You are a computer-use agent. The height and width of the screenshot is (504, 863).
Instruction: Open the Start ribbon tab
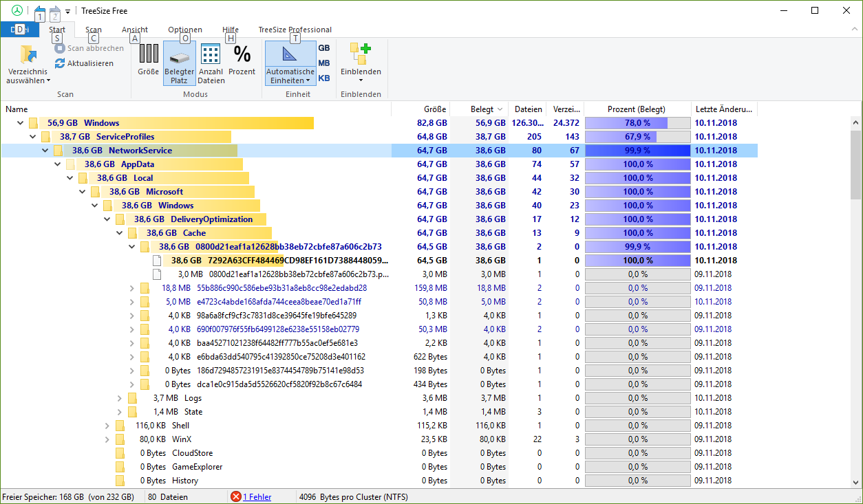click(x=58, y=30)
